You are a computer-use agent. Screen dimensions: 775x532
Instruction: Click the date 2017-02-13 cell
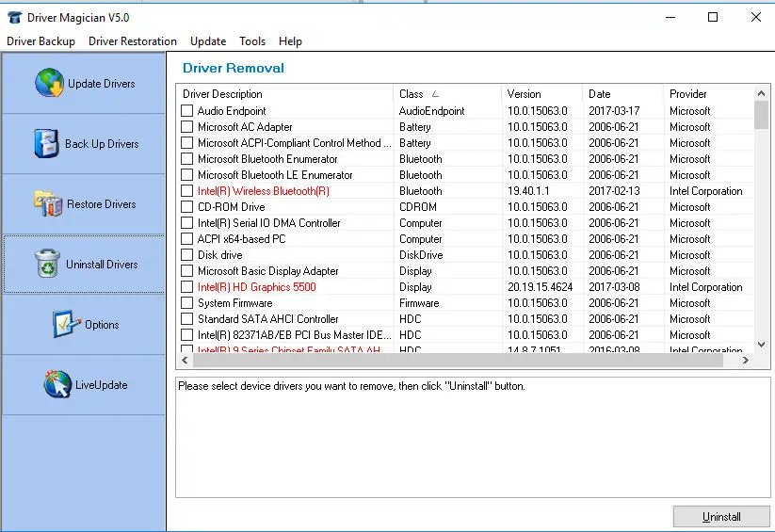pos(614,191)
